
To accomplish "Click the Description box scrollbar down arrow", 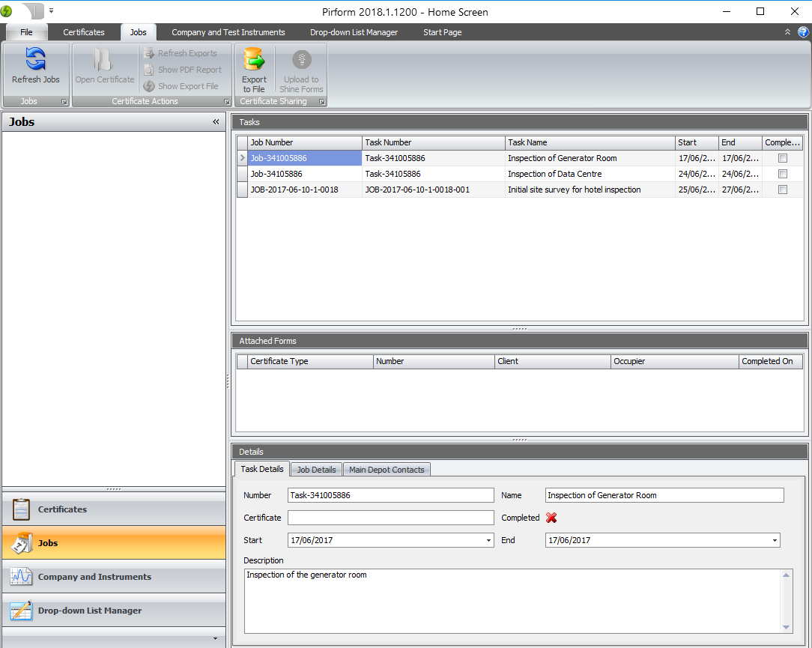I will [x=787, y=628].
